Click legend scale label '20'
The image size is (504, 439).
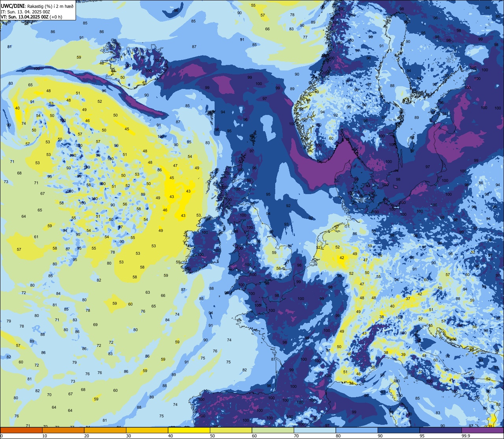87,436
